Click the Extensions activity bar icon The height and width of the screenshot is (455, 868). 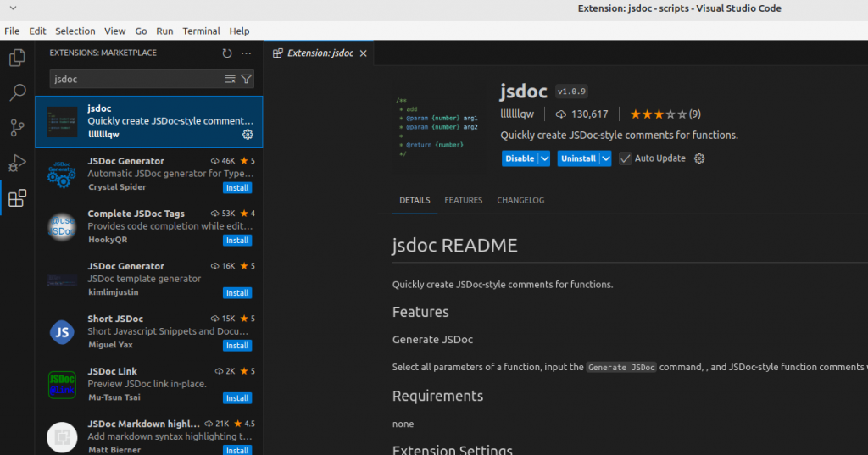tap(17, 199)
